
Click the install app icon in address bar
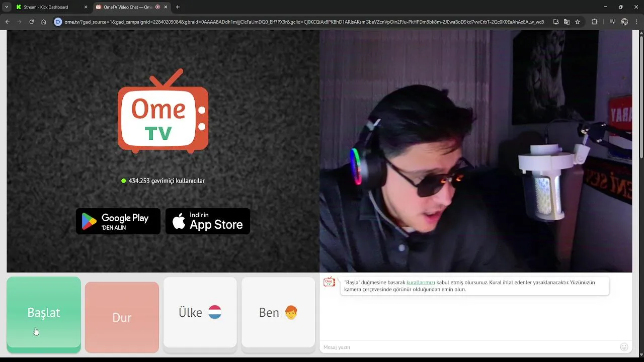coord(556,22)
